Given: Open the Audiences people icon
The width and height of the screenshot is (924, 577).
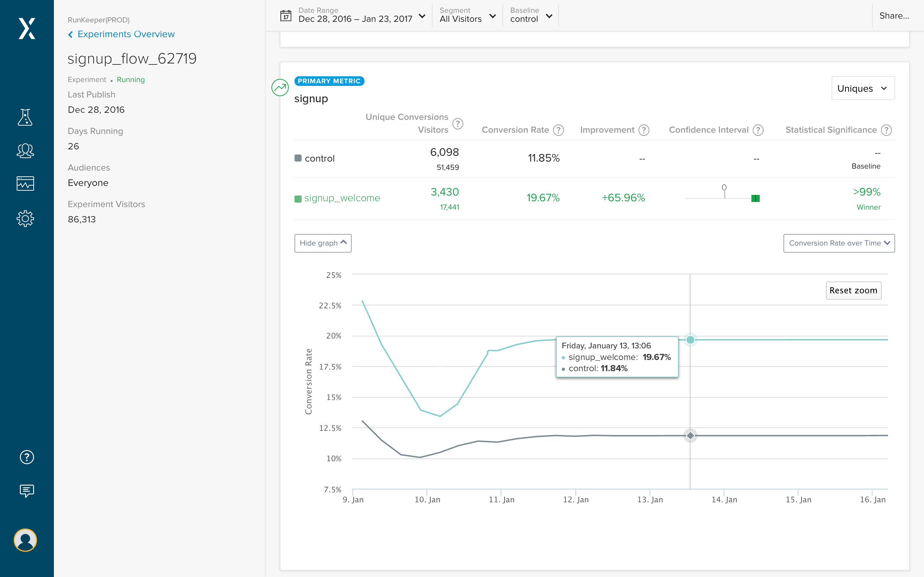Looking at the screenshot, I should (x=25, y=151).
